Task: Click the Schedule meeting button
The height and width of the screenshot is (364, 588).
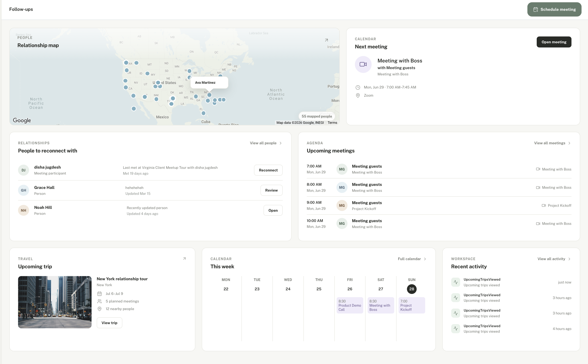Action: [x=554, y=9]
